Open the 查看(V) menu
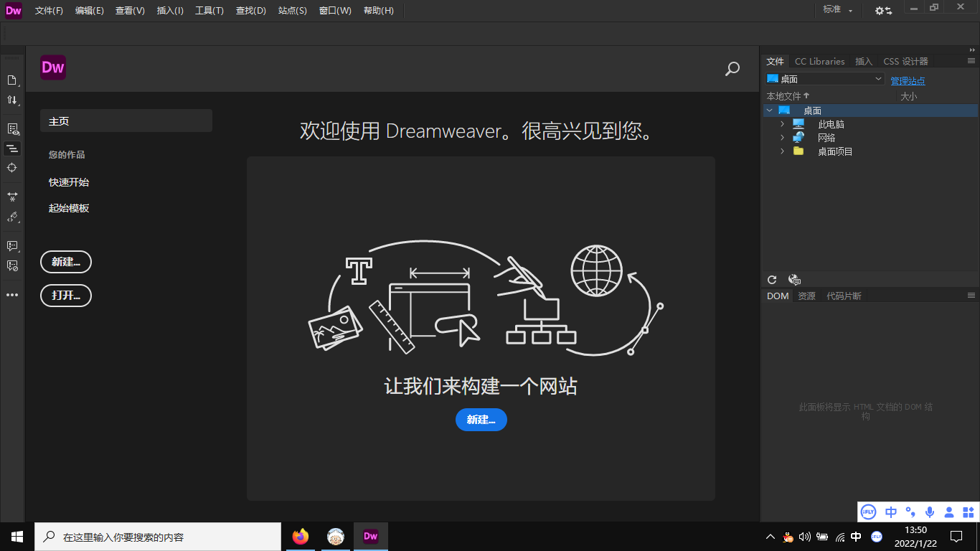The height and width of the screenshot is (551, 980). pos(130,11)
